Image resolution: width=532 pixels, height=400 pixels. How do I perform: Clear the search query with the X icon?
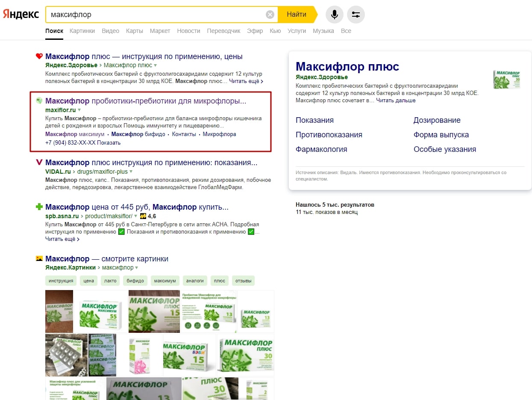270,15
